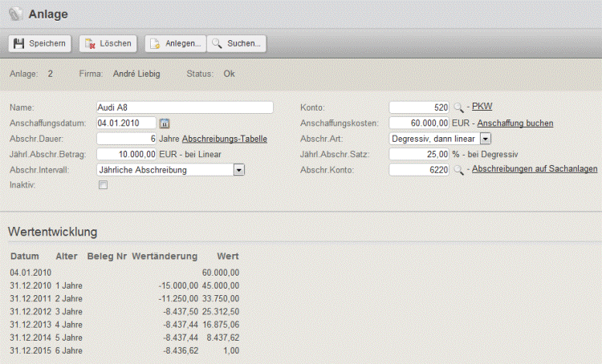This screenshot has width=602, height=364.
Task: Open Abschreibungen auf Sachanlagen link
Action: [x=535, y=168]
